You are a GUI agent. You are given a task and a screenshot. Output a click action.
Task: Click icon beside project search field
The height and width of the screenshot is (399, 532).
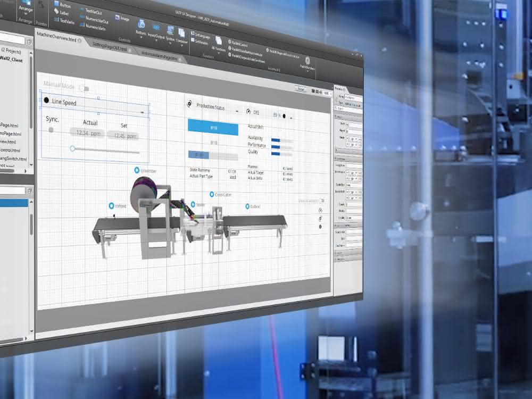(29, 41)
